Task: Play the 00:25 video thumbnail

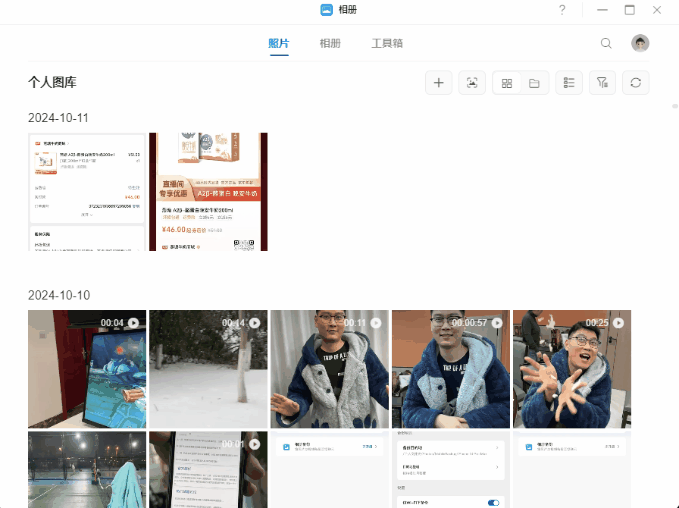Action: (572, 369)
